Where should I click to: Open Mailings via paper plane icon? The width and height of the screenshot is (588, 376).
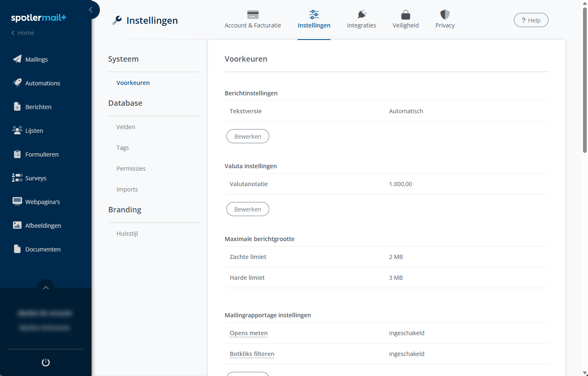pyautogui.click(x=17, y=59)
